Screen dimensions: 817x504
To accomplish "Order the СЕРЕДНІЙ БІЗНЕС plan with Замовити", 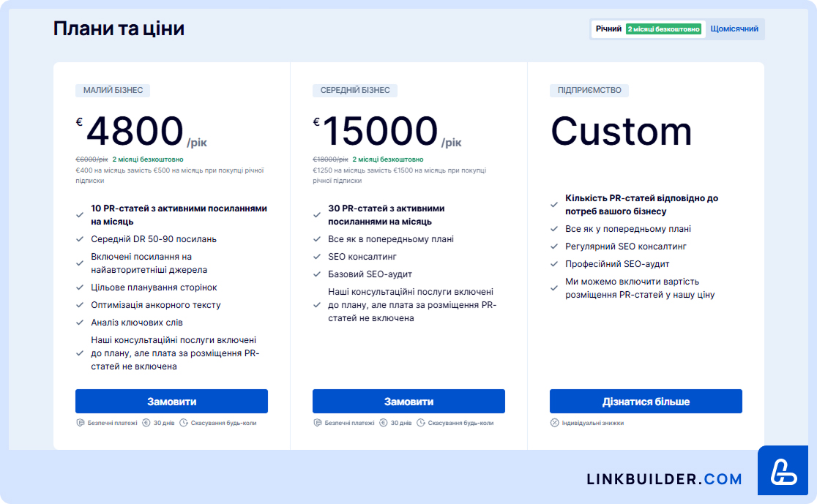I will tap(409, 402).
